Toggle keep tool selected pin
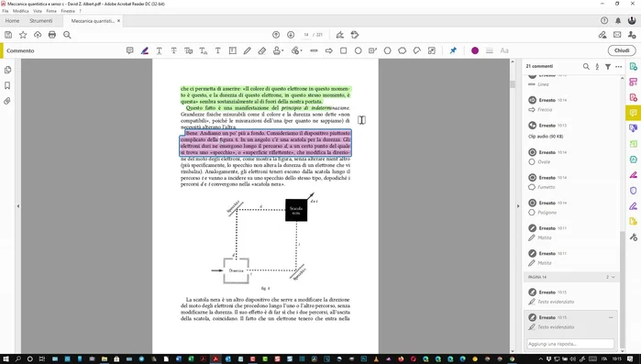The width and height of the screenshot is (641, 364). 453,50
